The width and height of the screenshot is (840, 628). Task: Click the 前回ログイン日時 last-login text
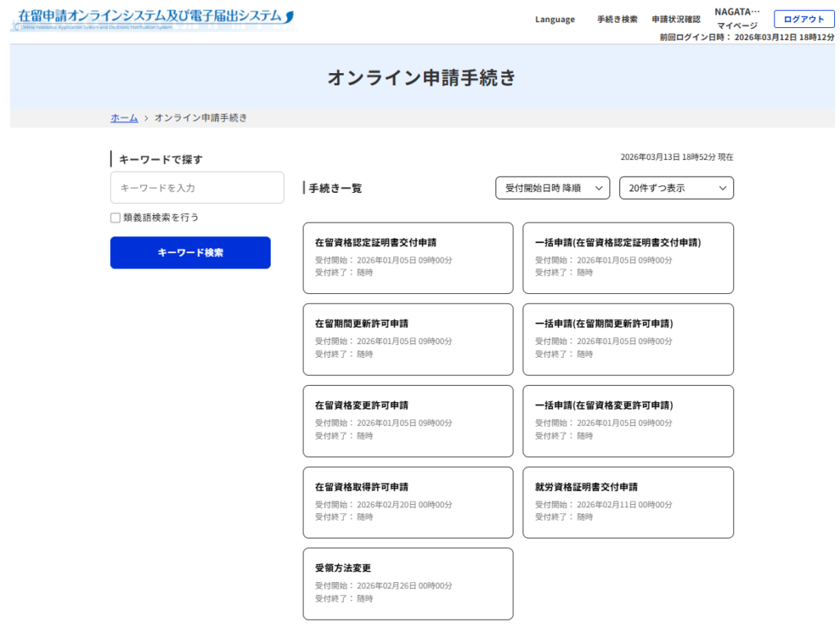746,38
